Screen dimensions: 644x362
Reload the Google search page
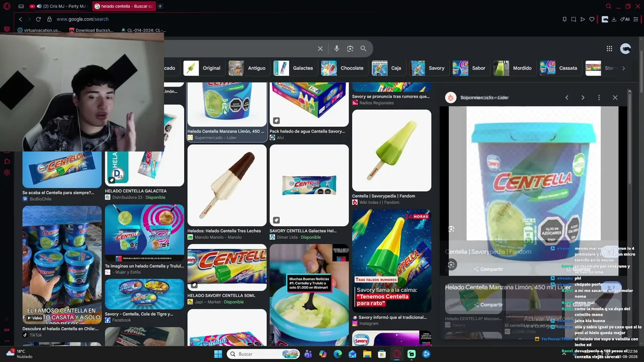(38, 19)
